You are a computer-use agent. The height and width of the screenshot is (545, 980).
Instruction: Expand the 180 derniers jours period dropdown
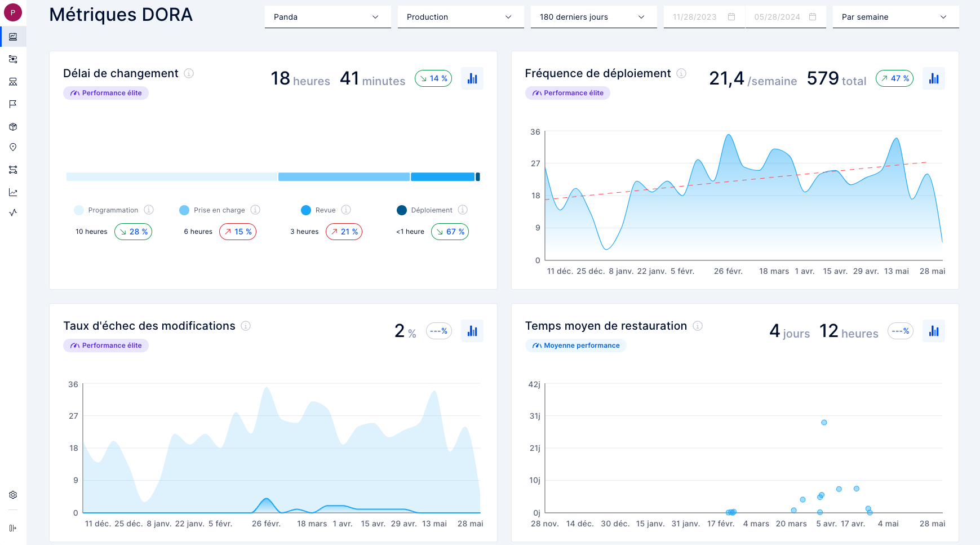(x=593, y=17)
